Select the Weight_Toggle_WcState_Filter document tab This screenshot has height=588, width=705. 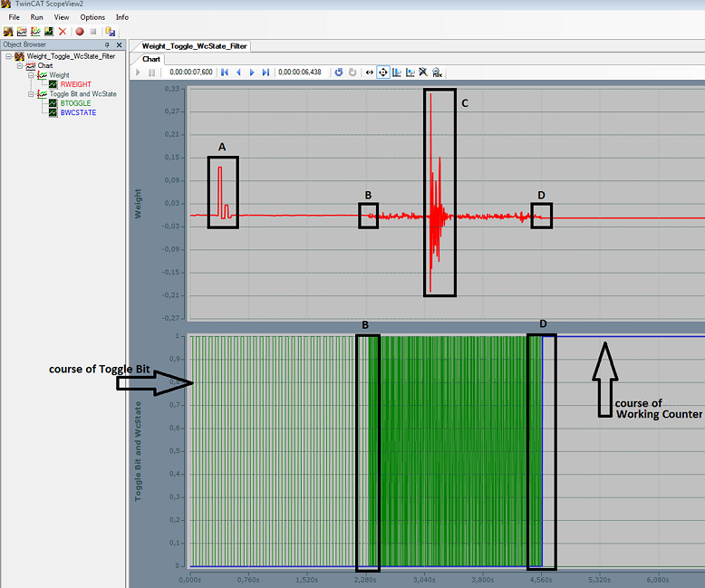tap(194, 46)
